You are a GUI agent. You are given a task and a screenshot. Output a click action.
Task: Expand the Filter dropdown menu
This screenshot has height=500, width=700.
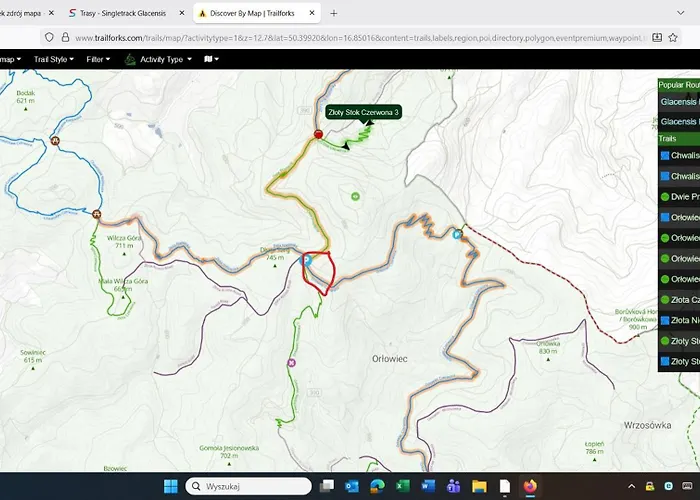click(98, 59)
